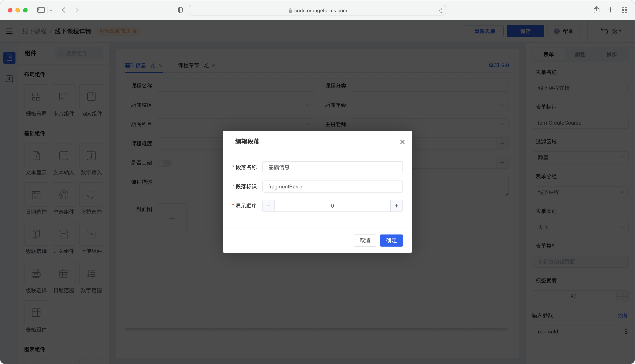Select the 表格组件 component icon
Viewport: 635px width, 364px height.
tap(36, 312)
